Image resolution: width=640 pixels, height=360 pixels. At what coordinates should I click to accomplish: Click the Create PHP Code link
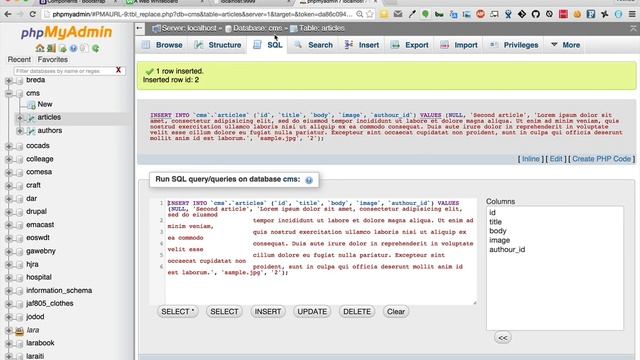pos(601,159)
